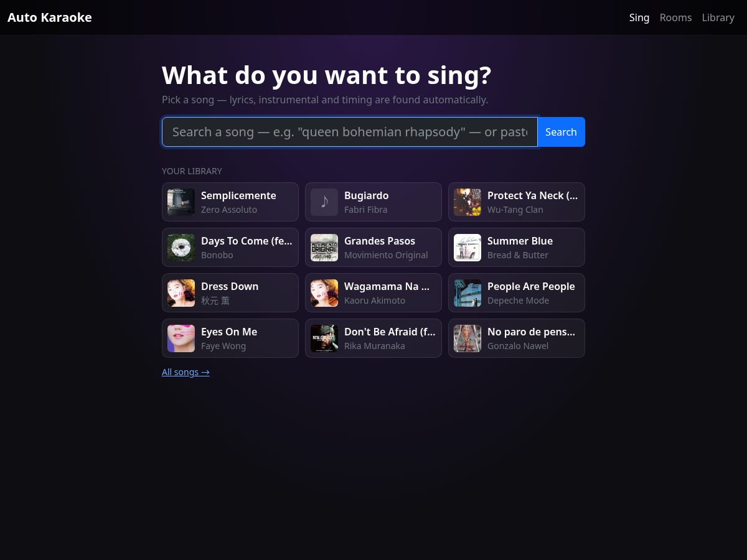The height and width of the screenshot is (560, 747).
Task: Pick the Wagamama Na song title
Action: (387, 286)
